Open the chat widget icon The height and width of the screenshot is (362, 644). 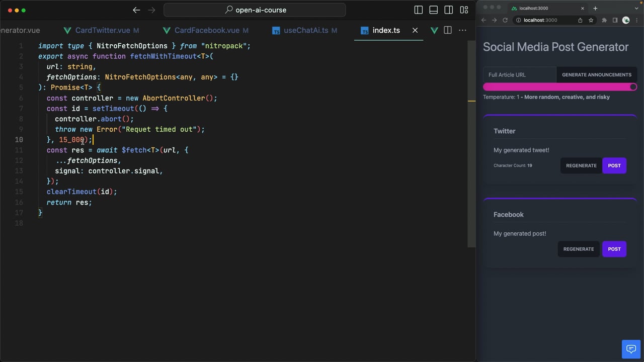pos(631,349)
